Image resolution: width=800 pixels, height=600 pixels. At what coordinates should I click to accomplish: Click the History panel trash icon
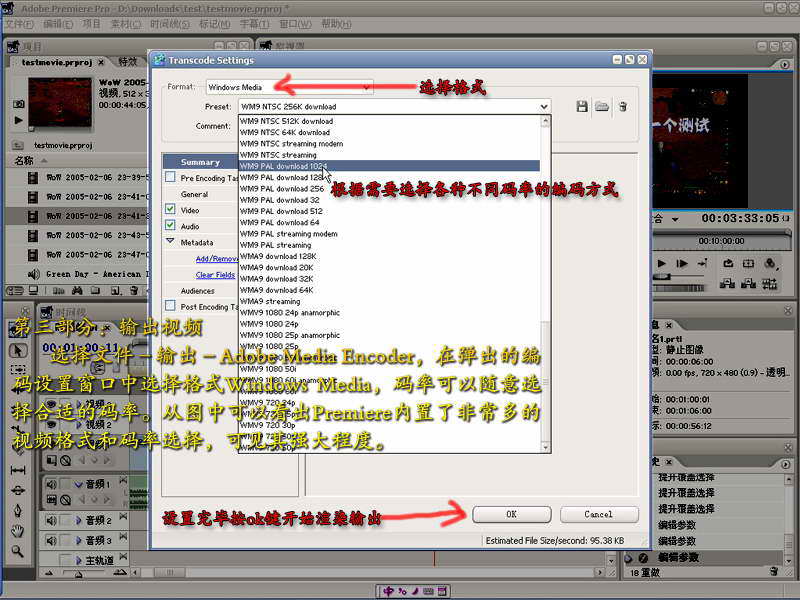[x=774, y=571]
